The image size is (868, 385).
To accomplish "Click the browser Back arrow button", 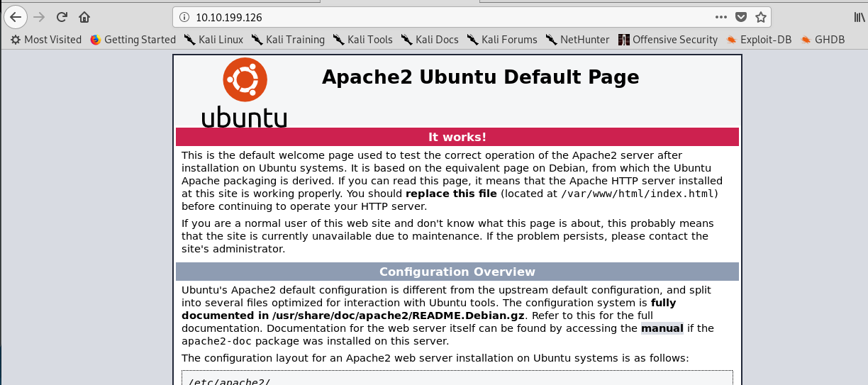I will 16,16.
